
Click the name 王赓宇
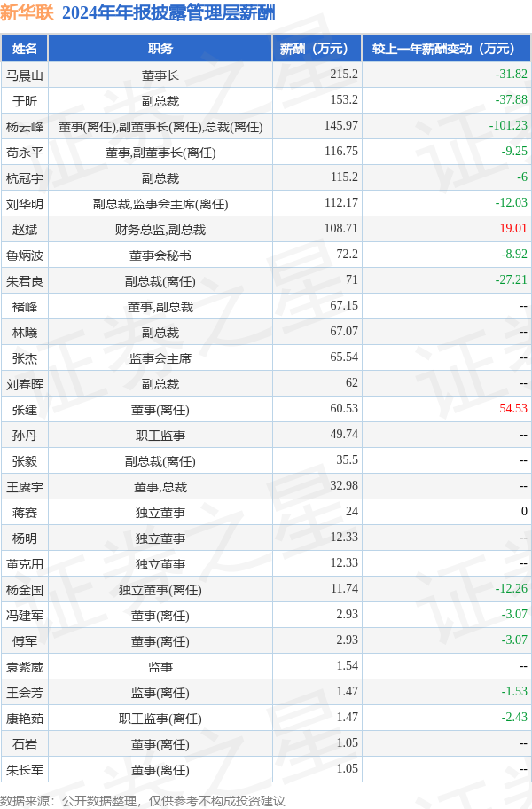(25, 487)
